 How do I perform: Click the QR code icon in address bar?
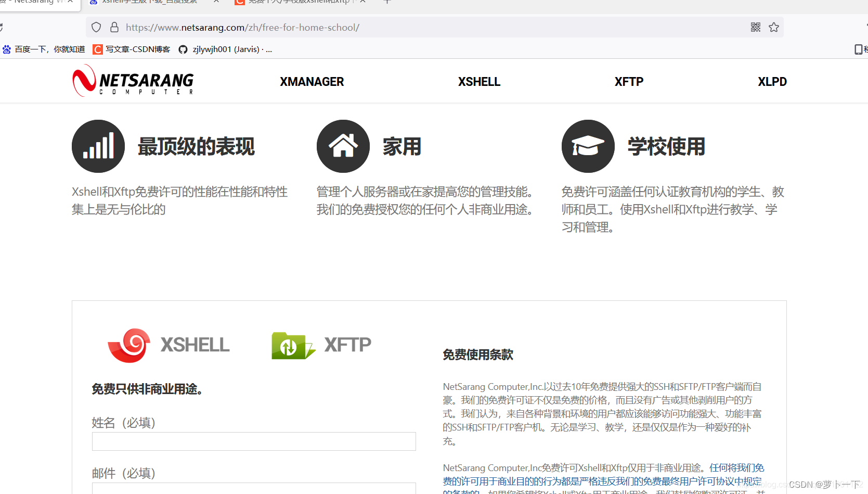[x=756, y=27]
